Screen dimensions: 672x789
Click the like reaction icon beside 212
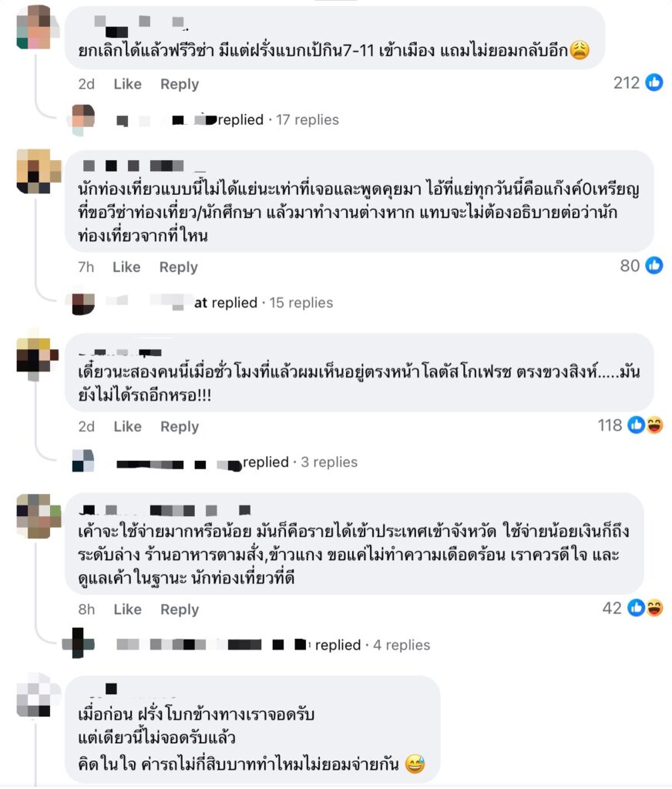point(654,82)
